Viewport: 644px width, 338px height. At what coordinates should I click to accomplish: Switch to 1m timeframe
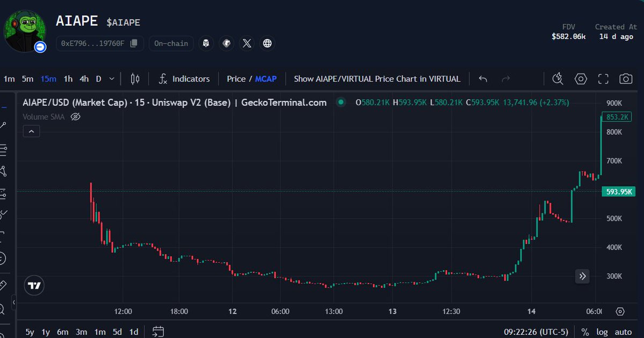click(9, 79)
